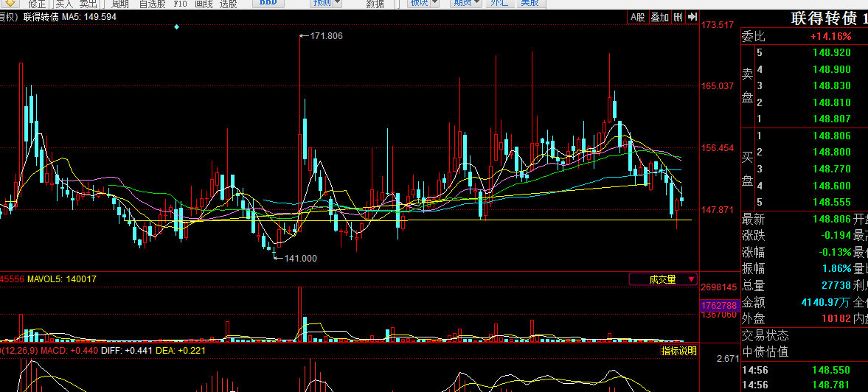Click the 141.000 low price marker
868x392 pixels.
point(300,258)
